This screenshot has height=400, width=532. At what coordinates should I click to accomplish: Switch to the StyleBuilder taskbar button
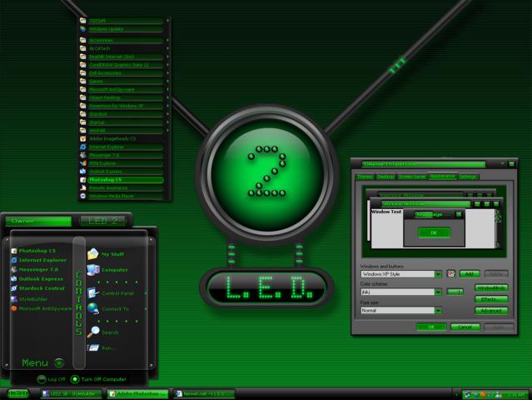tap(71, 394)
